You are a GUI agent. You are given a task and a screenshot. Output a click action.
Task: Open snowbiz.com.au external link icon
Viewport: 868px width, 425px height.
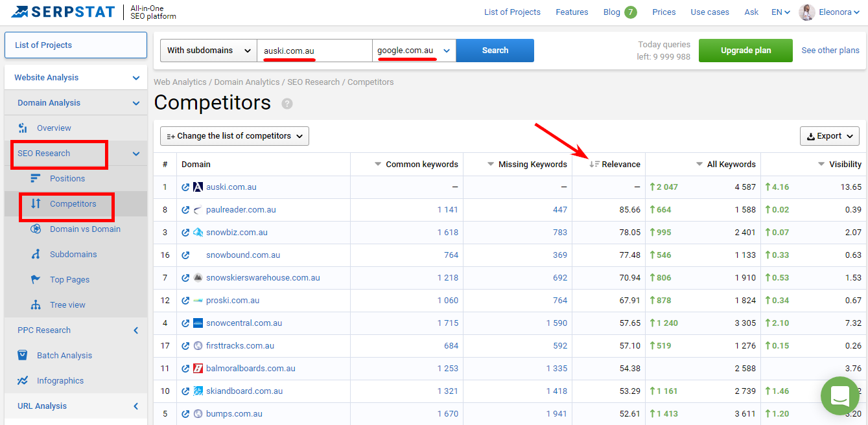pos(185,233)
